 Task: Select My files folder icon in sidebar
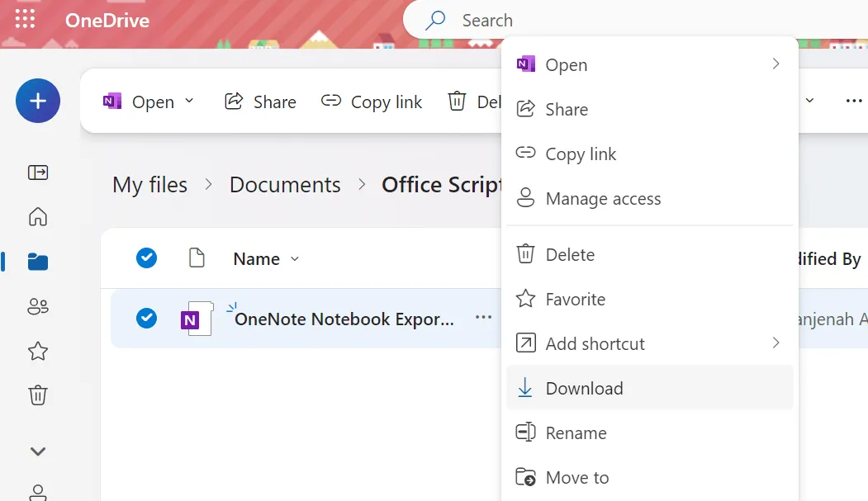tap(38, 261)
